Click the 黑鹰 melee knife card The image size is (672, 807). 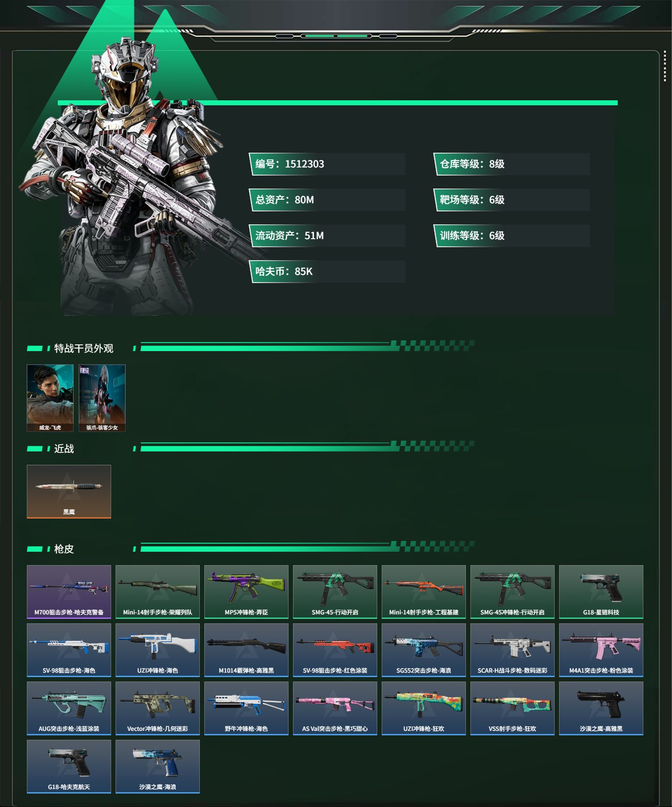click(69, 491)
